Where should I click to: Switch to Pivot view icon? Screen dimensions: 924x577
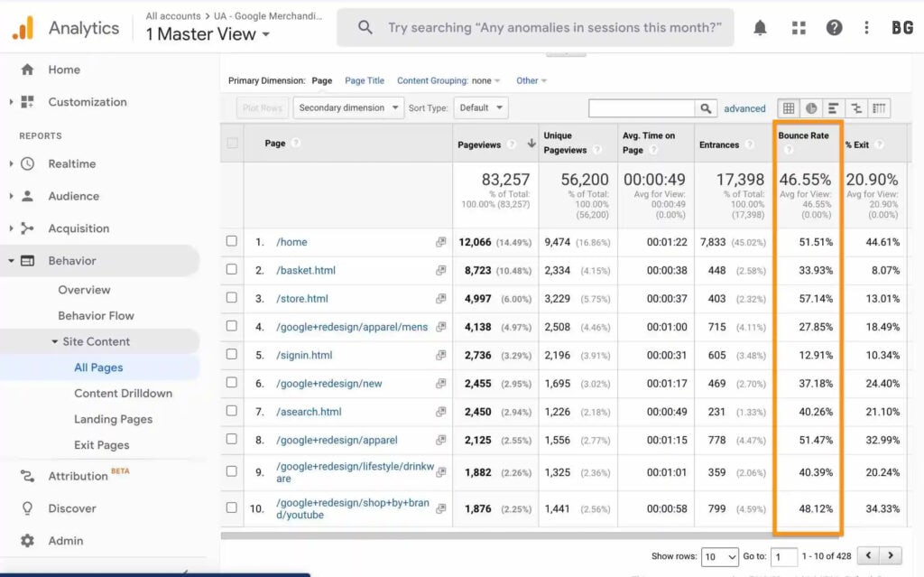pos(879,108)
